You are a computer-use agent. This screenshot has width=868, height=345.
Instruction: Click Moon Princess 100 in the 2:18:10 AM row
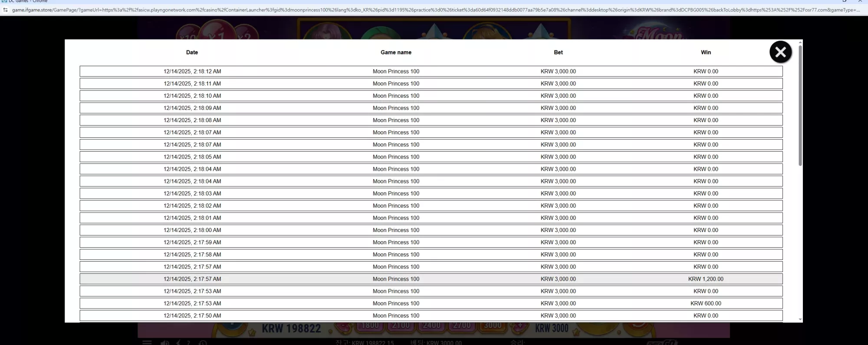pyautogui.click(x=396, y=96)
